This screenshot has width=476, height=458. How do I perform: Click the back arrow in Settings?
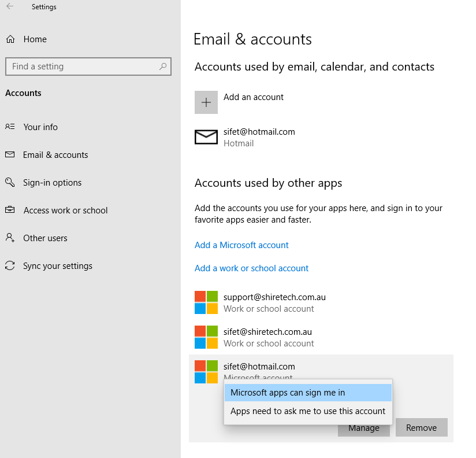click(10, 6)
